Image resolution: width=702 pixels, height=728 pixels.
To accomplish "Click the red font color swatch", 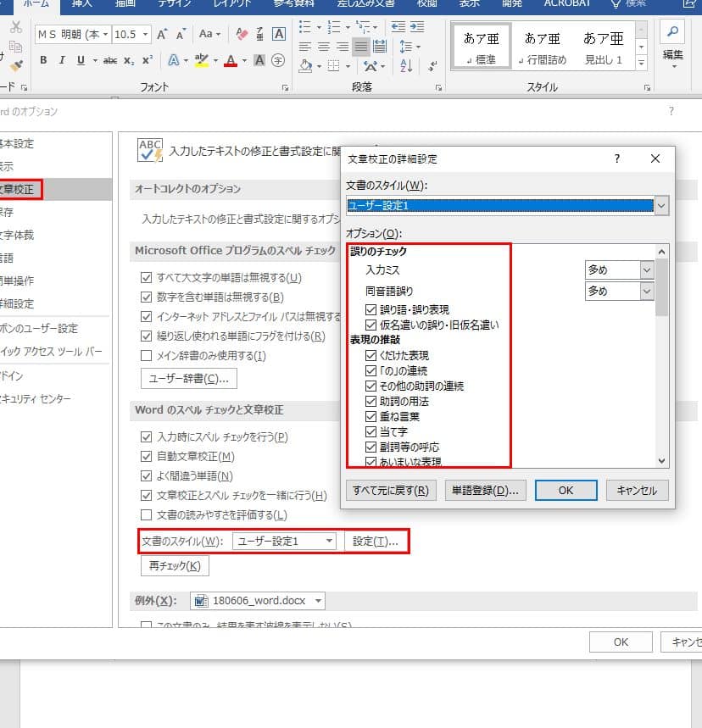I will pyautogui.click(x=230, y=60).
